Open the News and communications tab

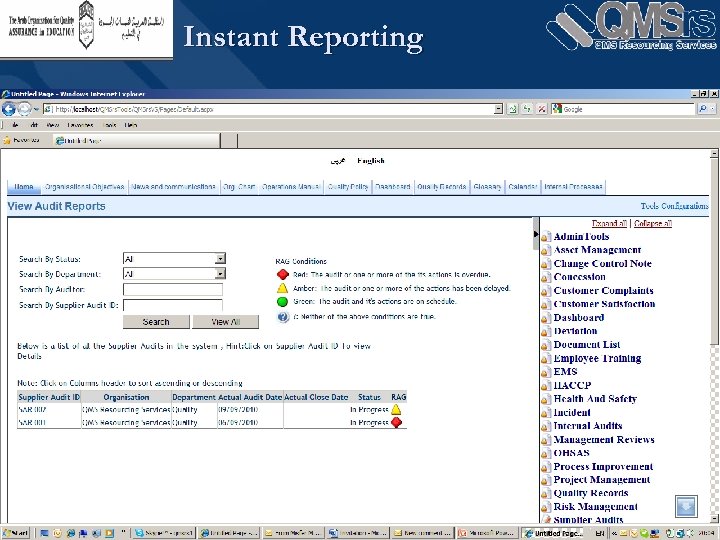tap(173, 187)
